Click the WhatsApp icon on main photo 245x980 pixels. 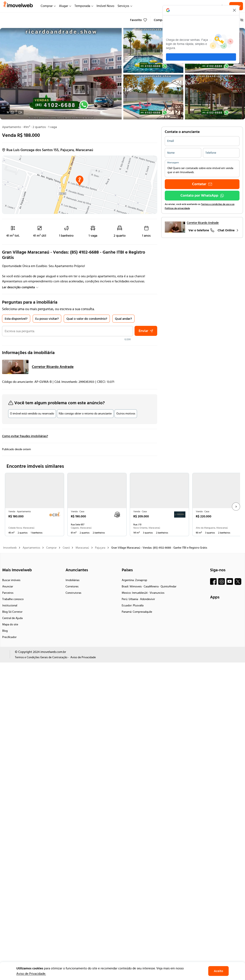click(84, 105)
